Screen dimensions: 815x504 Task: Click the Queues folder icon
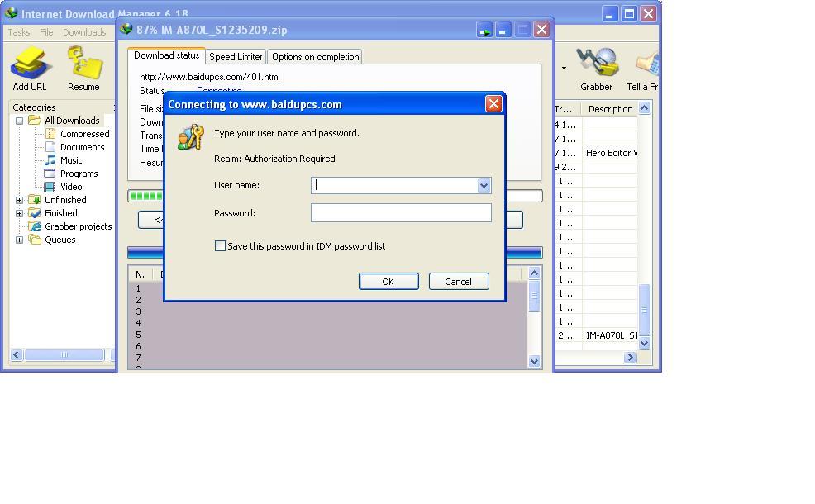35,240
